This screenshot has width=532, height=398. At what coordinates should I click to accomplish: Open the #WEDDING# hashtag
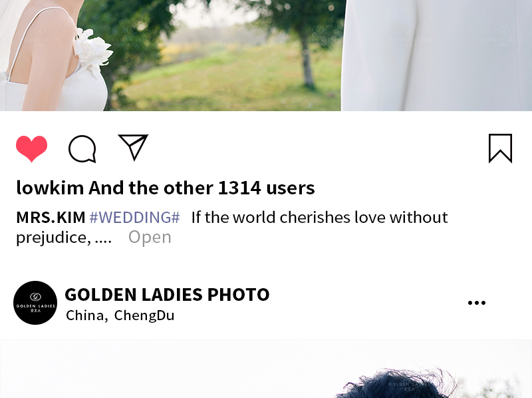[x=135, y=218]
